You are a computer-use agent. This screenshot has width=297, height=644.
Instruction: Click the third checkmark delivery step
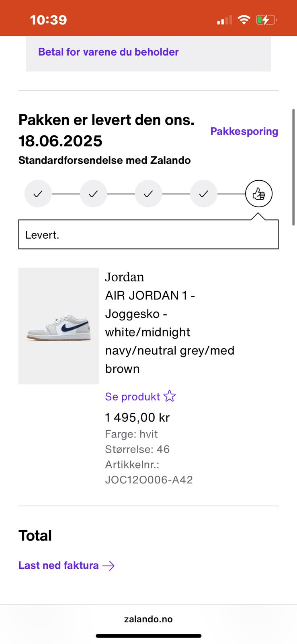pyautogui.click(x=148, y=194)
